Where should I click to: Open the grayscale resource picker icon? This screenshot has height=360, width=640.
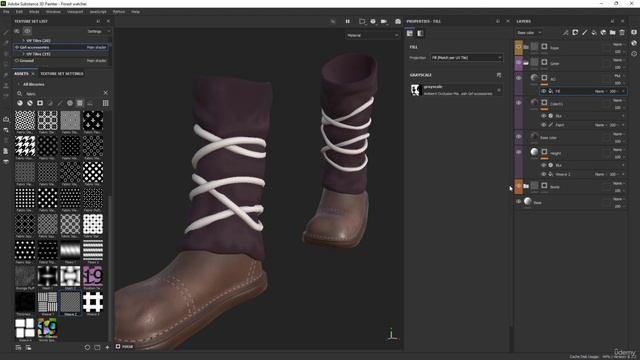coord(499,75)
